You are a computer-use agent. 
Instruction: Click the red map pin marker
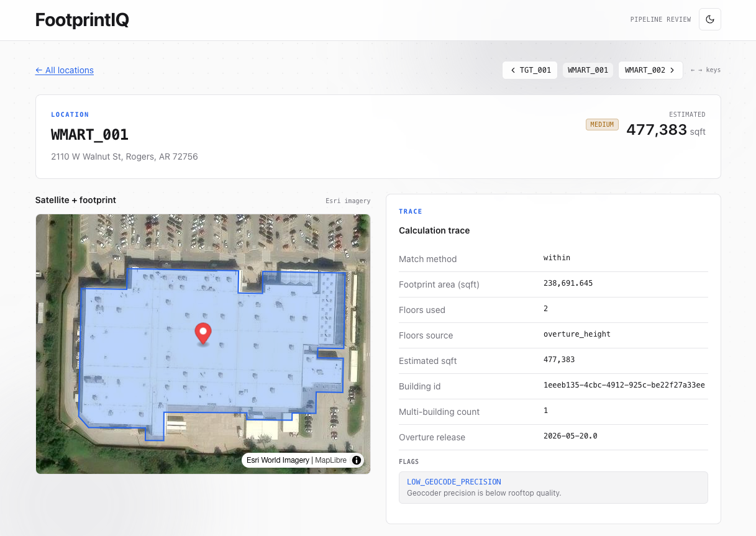[203, 334]
